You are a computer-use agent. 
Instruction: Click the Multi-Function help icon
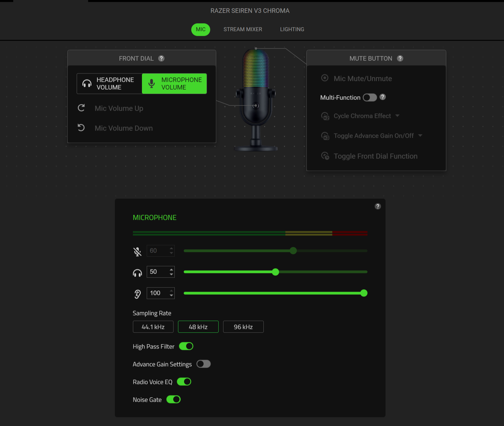click(383, 97)
